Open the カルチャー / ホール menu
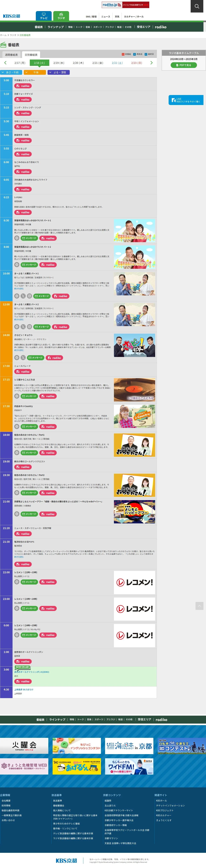This screenshot has height=868, width=206. pos(134,16)
